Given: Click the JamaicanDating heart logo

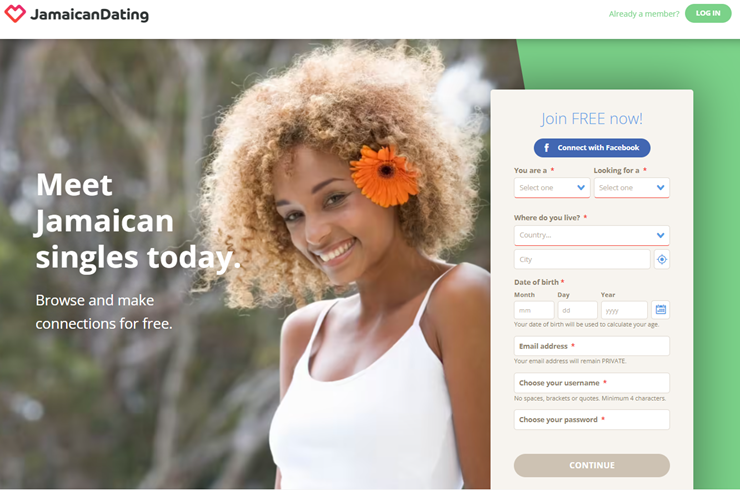Looking at the screenshot, I should point(15,14).
